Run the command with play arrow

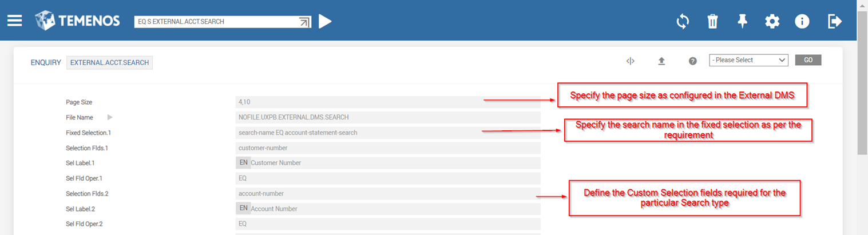click(325, 22)
